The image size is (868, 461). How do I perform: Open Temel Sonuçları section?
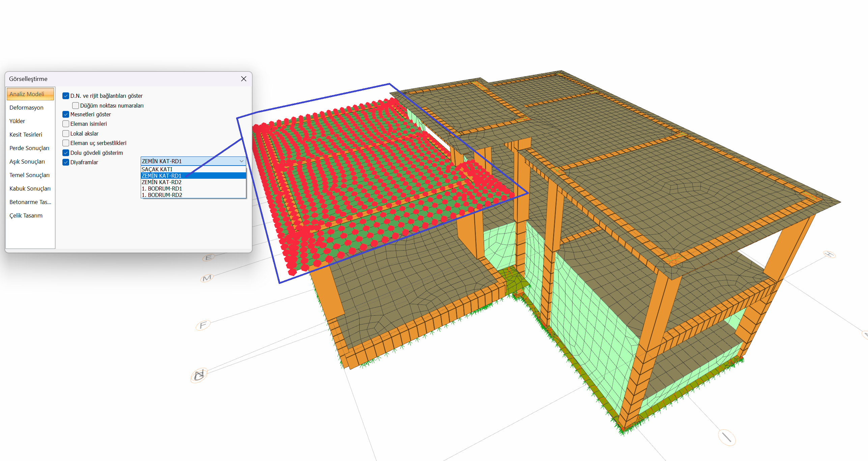(29, 175)
